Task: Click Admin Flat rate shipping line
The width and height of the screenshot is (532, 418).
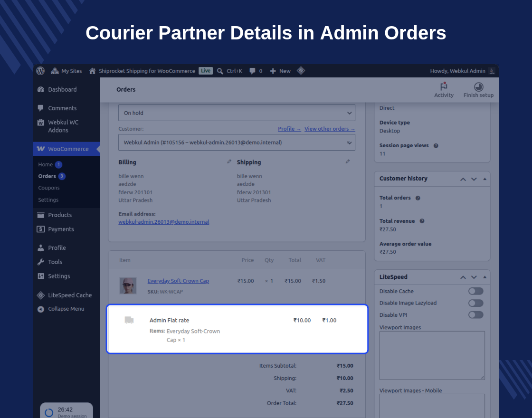Action: tap(169, 320)
